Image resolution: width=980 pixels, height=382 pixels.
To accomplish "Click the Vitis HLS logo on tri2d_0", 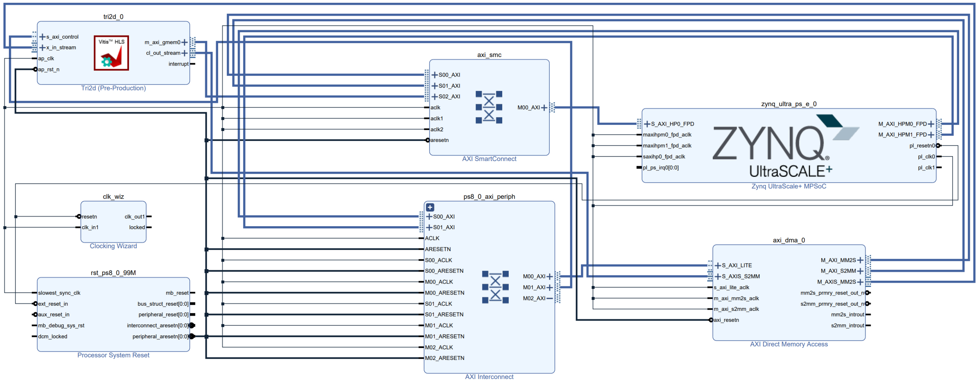I will [112, 53].
